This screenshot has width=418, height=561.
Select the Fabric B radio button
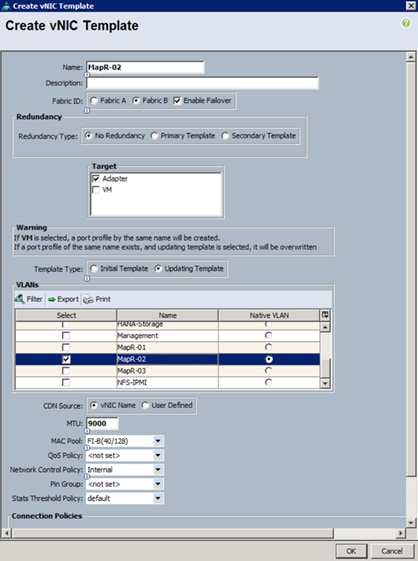pos(136,101)
